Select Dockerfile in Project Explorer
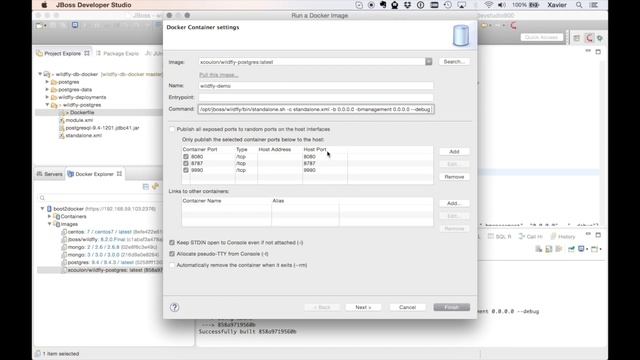 click(82, 113)
